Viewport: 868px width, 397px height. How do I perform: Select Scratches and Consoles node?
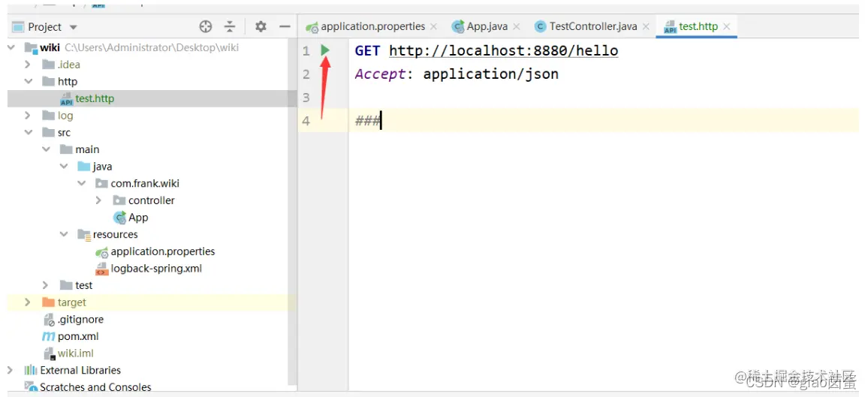tap(95, 387)
